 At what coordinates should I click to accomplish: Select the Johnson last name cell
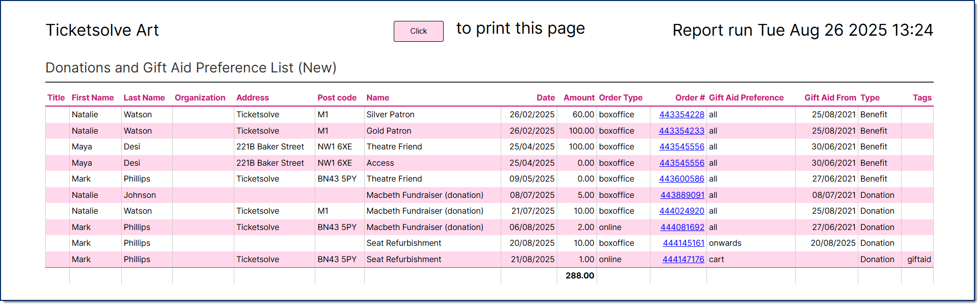coord(147,195)
